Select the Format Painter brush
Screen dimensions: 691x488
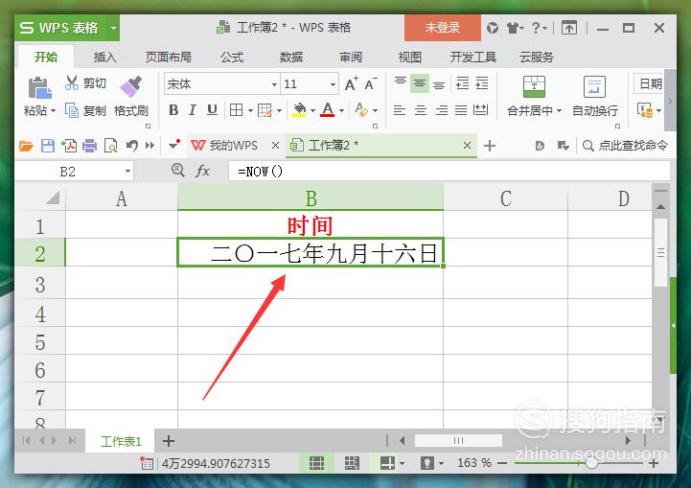[131, 86]
